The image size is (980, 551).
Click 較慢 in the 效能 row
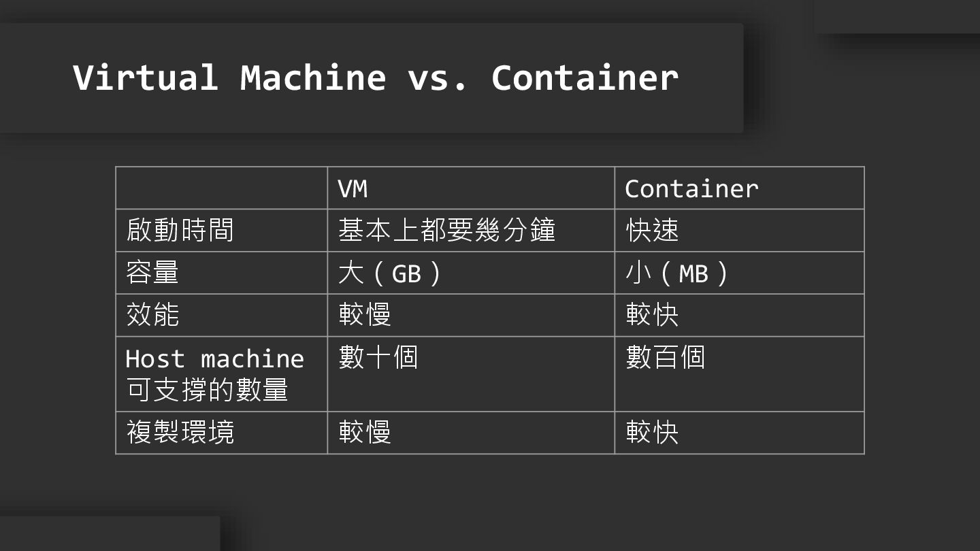coord(365,315)
